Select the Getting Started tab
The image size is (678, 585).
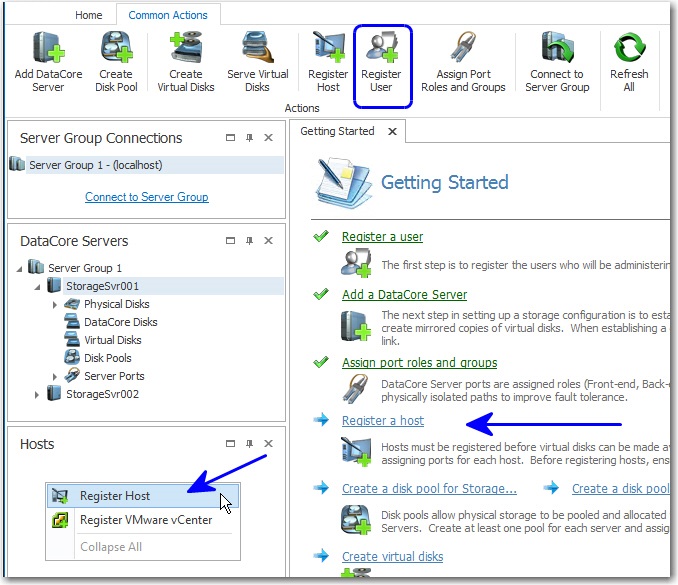[x=337, y=131]
